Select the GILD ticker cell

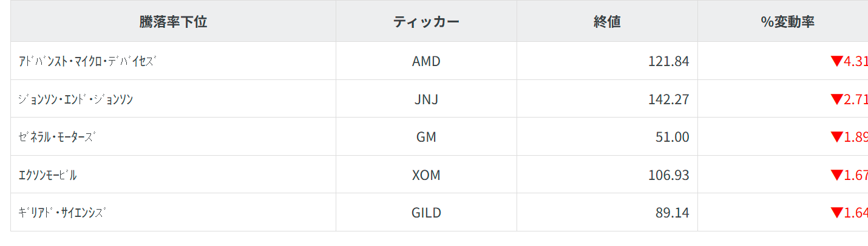pyautogui.click(x=426, y=213)
